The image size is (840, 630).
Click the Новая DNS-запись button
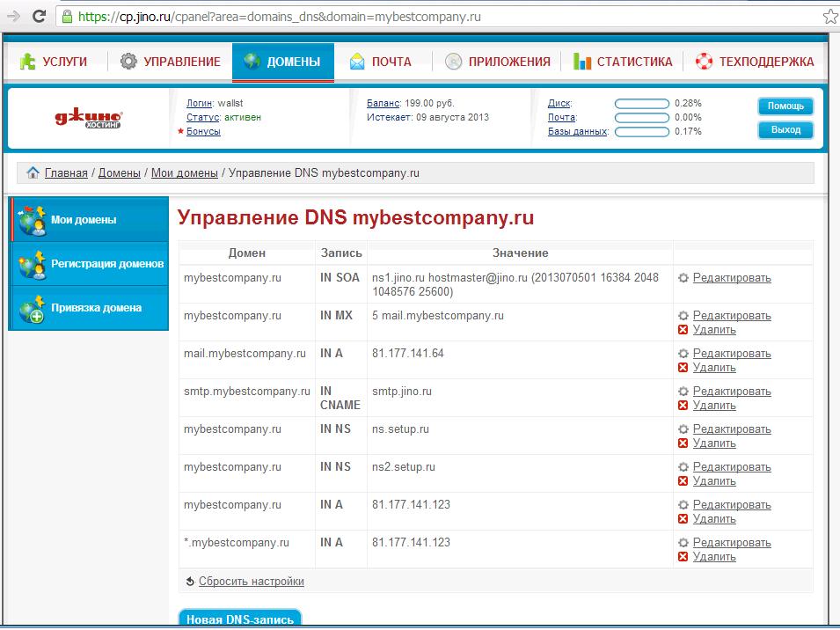[240, 619]
